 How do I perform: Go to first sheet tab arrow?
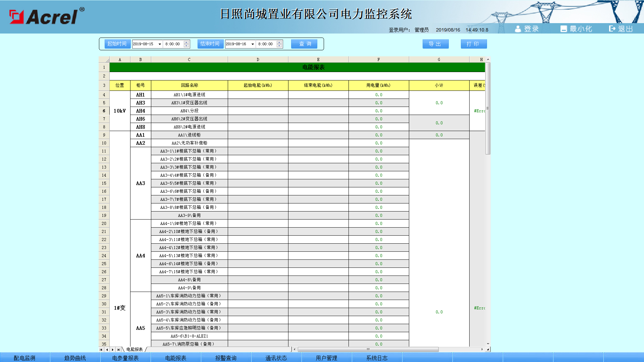[x=101, y=349]
